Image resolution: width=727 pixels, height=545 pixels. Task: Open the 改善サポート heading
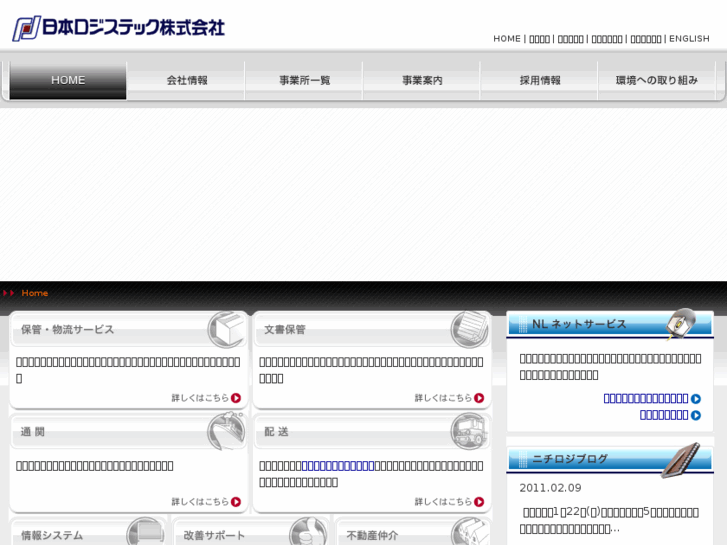[214, 535]
